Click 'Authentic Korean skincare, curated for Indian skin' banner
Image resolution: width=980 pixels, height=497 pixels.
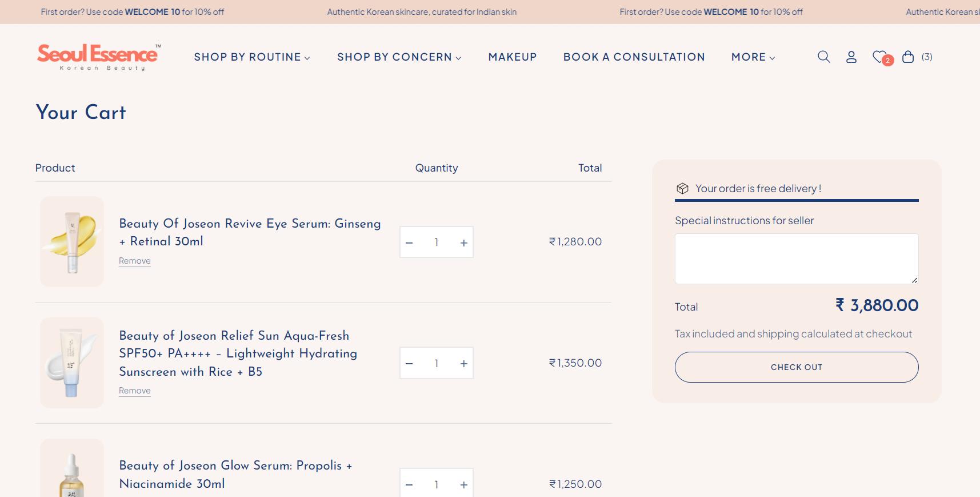(422, 12)
